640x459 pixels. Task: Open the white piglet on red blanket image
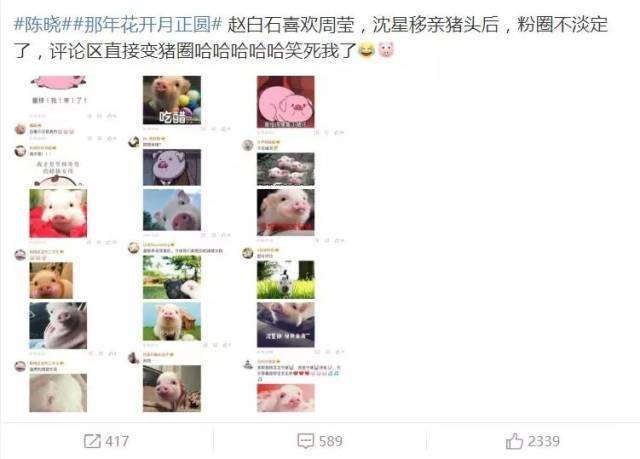pyautogui.click(x=58, y=213)
